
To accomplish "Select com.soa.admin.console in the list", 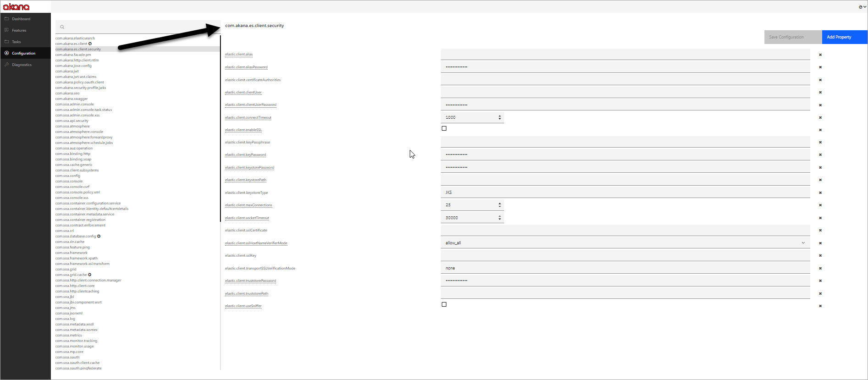I will click(75, 104).
